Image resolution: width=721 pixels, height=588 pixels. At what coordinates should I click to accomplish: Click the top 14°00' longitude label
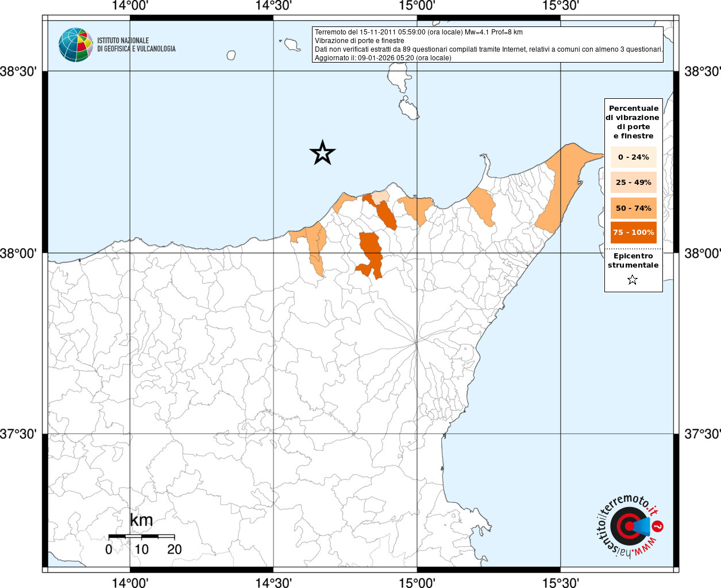pyautogui.click(x=130, y=6)
